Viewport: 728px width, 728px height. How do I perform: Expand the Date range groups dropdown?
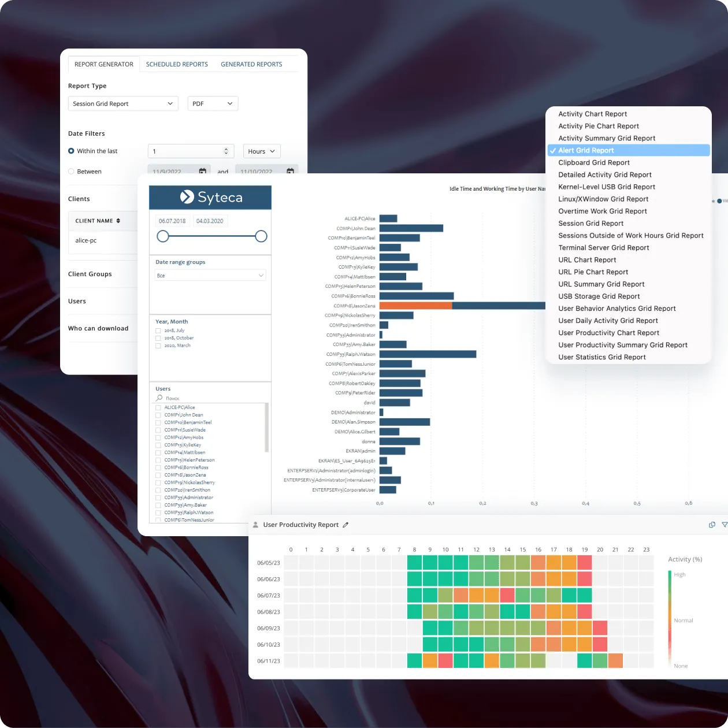[x=210, y=276]
